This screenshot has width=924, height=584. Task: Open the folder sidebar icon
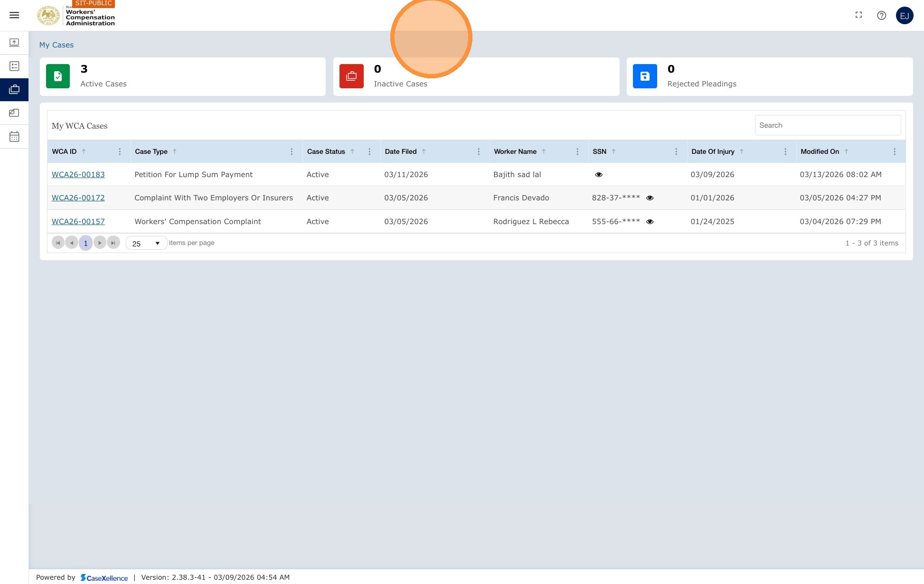pyautogui.click(x=14, y=113)
